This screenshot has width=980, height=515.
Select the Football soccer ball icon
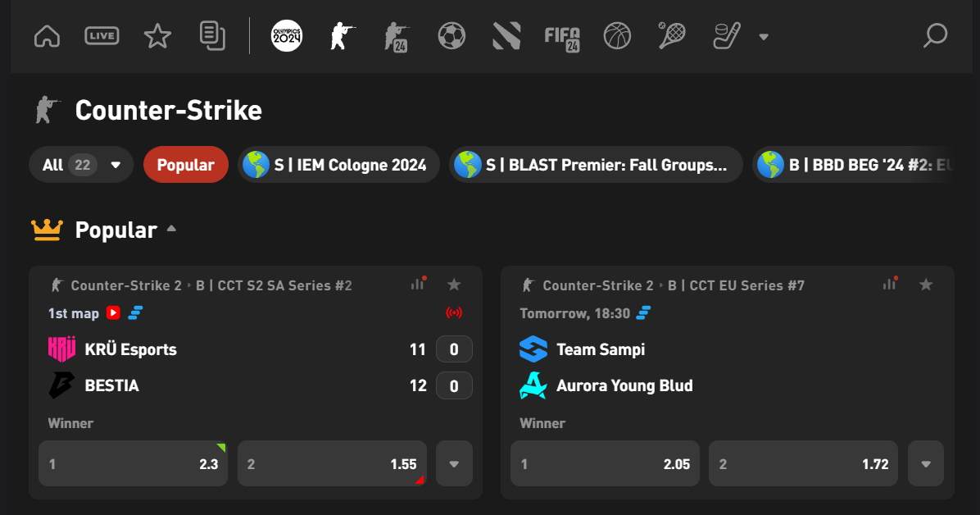click(451, 36)
